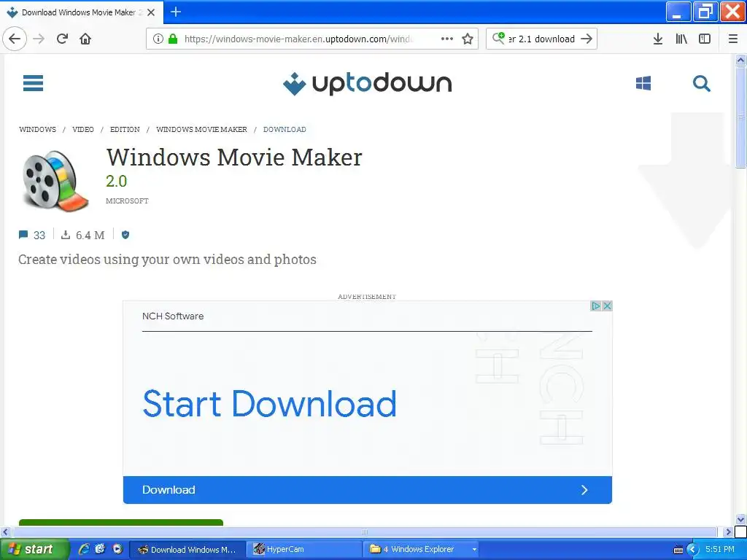Toggle the sidebar view icon
Image resolution: width=747 pixels, height=560 pixels.
(x=705, y=39)
